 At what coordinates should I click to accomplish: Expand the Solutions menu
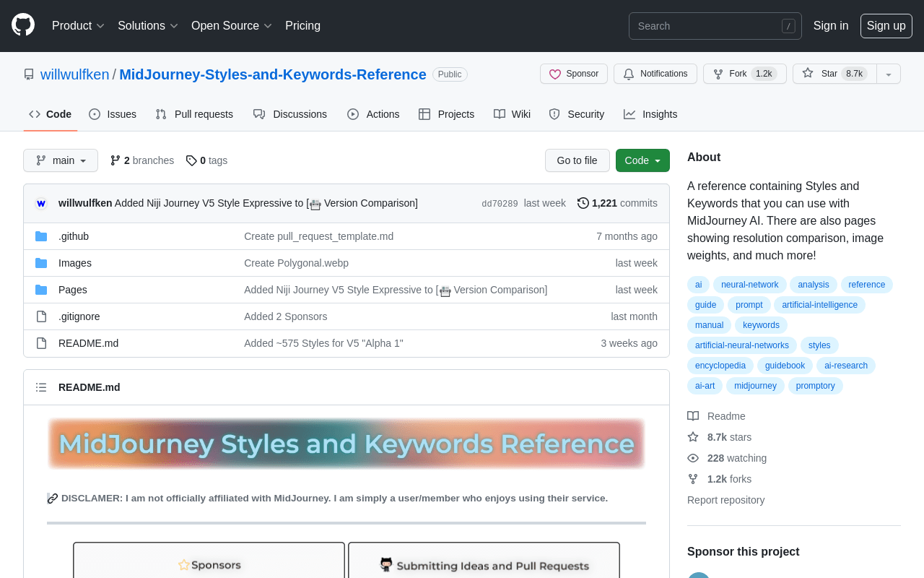point(148,26)
